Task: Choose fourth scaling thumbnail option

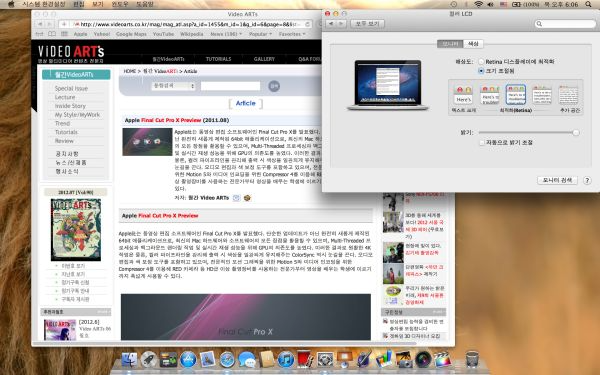Action: point(542,95)
